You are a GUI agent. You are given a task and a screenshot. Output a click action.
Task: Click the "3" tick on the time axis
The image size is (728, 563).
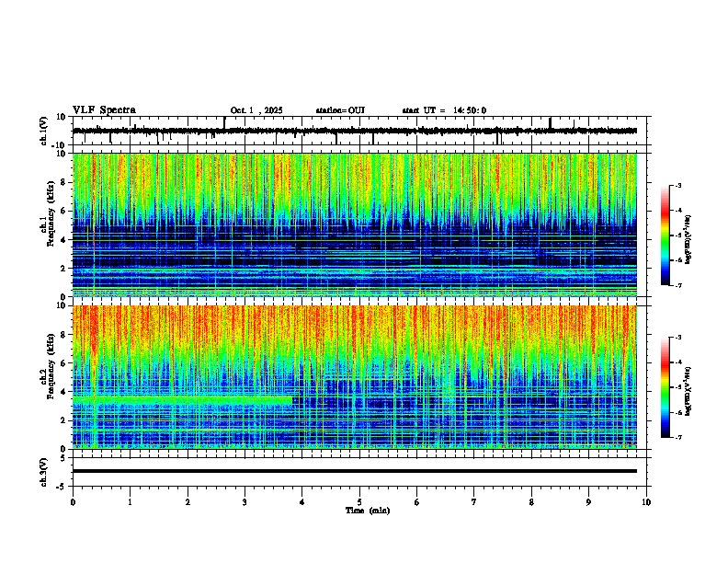[x=245, y=502]
